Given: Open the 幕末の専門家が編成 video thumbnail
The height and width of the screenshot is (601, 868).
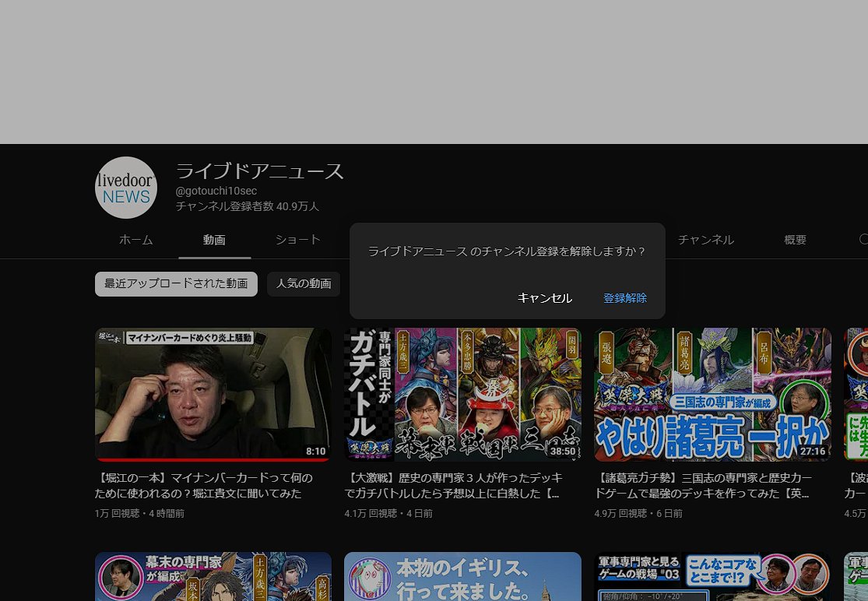Looking at the screenshot, I should pos(213,576).
